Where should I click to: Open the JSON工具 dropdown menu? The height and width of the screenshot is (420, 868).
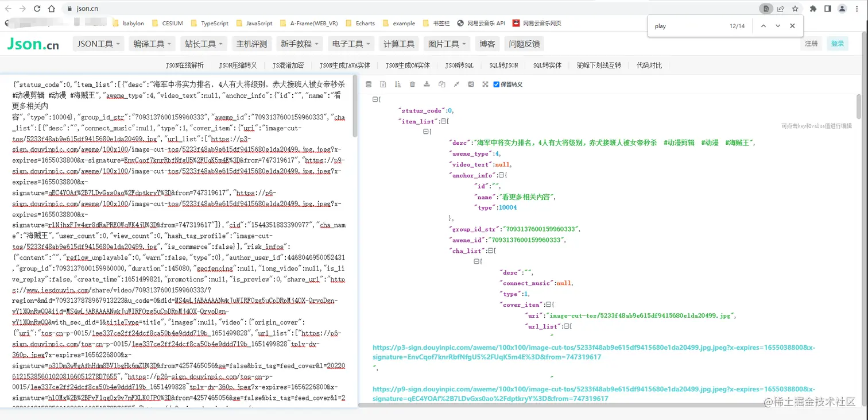pyautogui.click(x=99, y=44)
